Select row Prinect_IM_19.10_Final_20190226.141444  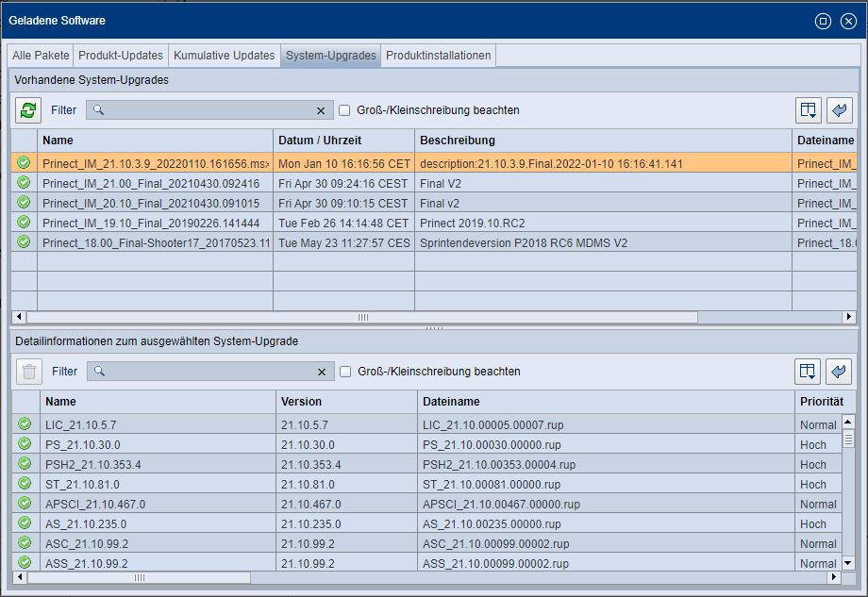pyautogui.click(x=433, y=223)
